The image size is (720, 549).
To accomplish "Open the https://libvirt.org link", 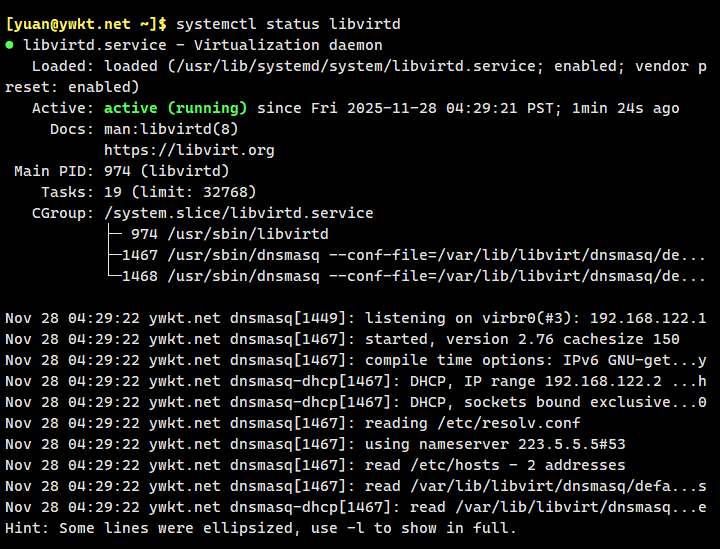I will click(x=189, y=150).
